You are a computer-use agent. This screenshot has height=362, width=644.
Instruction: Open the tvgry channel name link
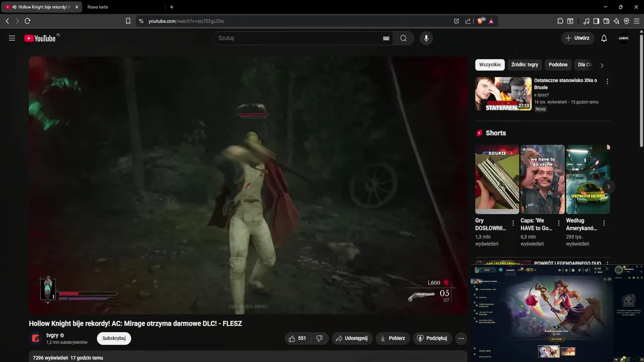pos(52,335)
